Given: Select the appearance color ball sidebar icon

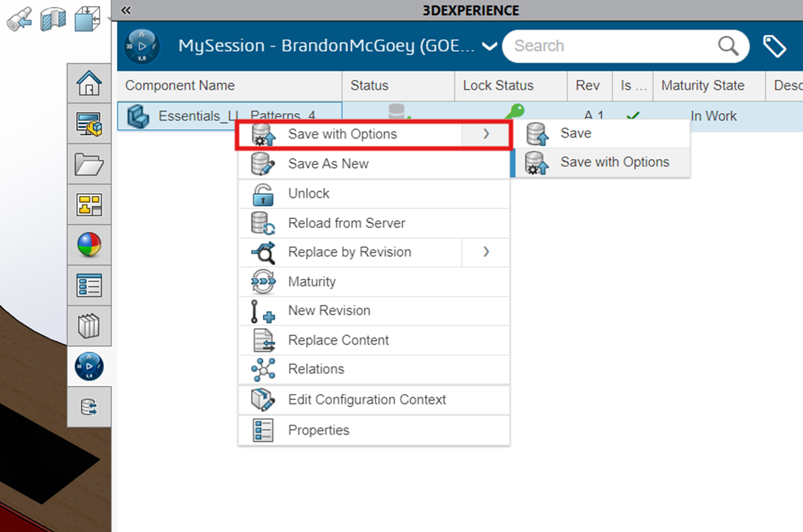Looking at the screenshot, I should [x=89, y=245].
